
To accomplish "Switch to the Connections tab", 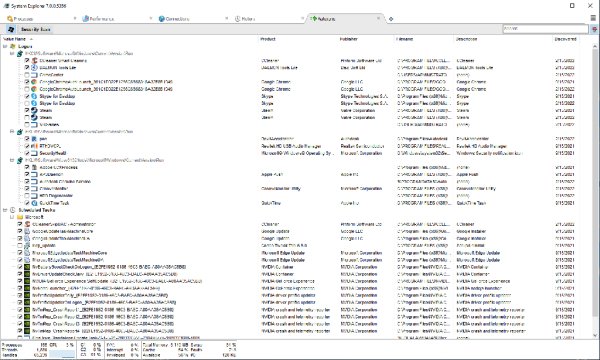I will coord(193,19).
